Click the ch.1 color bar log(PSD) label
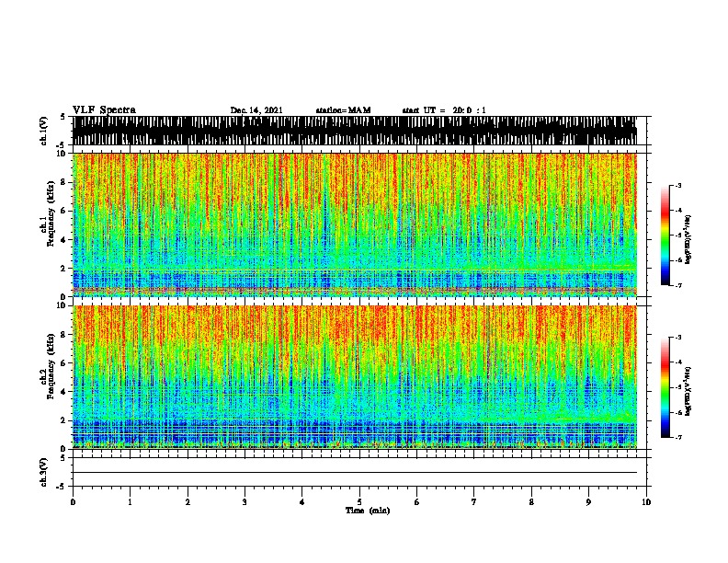Viewport: 728px width, 563px height. click(x=688, y=239)
